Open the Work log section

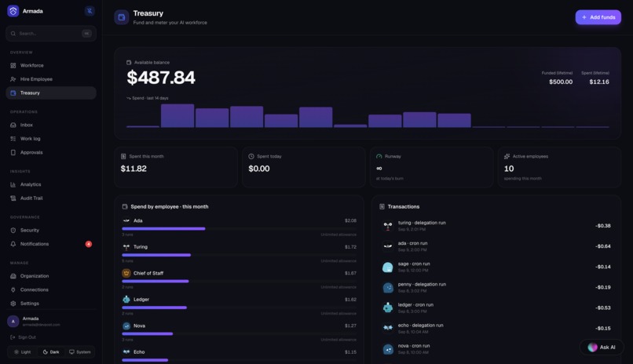pos(51,139)
